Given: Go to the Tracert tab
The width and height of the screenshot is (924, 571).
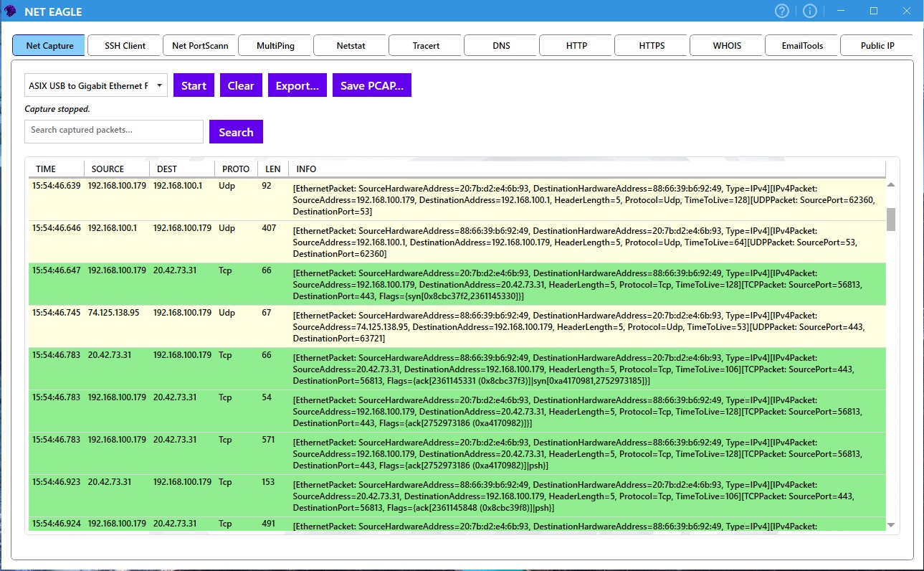Looking at the screenshot, I should [x=426, y=45].
